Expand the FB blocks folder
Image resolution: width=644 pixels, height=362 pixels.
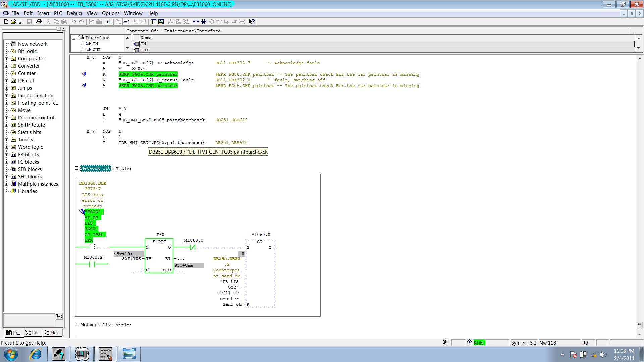[6, 155]
